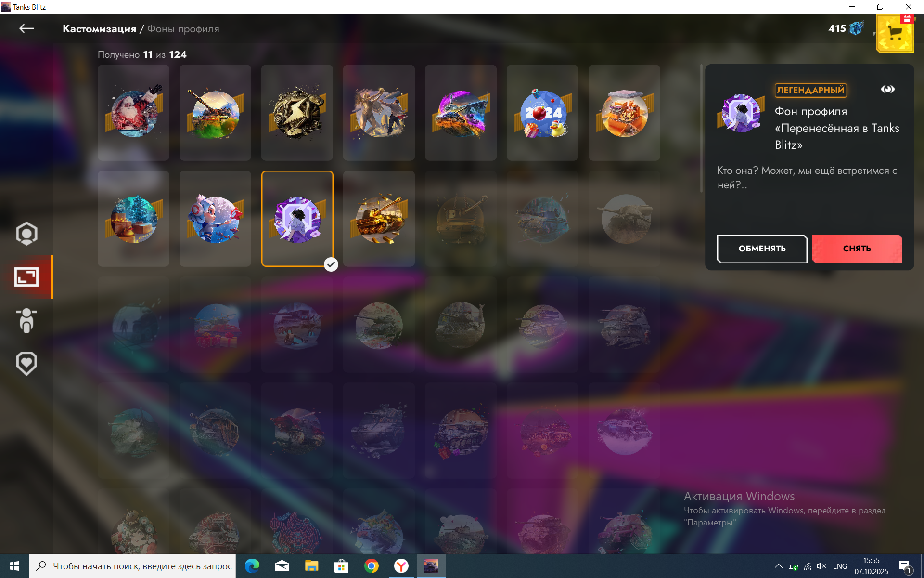Viewport: 924px width, 578px height.
Task: Open the heart shield sidebar icon
Action: coord(26,364)
